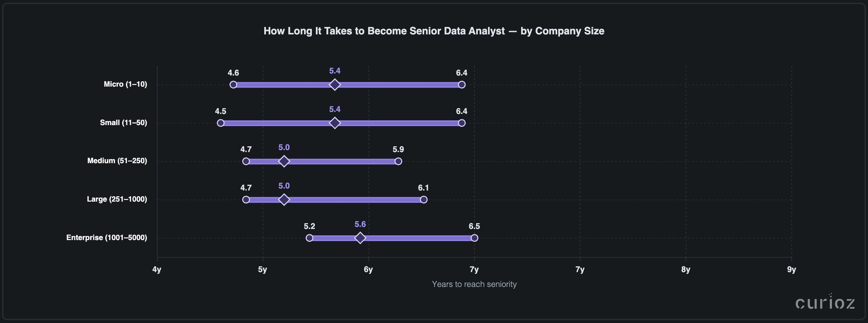This screenshot has height=323, width=868.
Task: Select the "Medium (51–250)" category label
Action: pyautogui.click(x=117, y=161)
